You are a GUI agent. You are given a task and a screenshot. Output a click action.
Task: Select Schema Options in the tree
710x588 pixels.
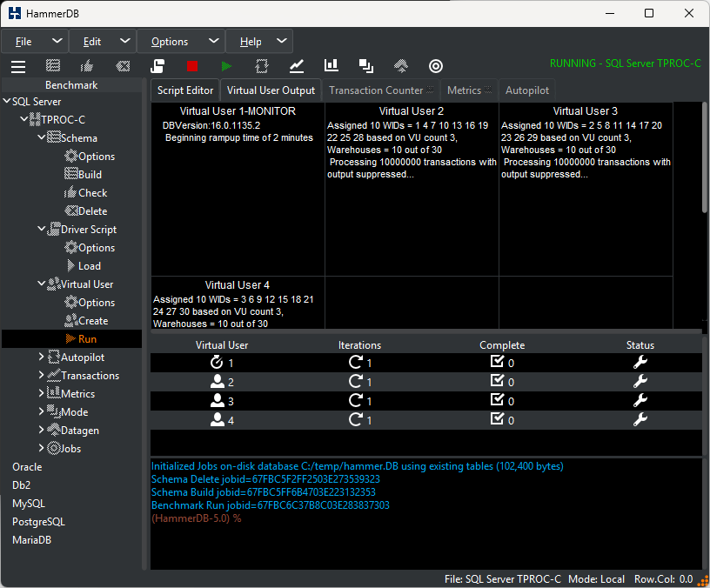(90, 157)
